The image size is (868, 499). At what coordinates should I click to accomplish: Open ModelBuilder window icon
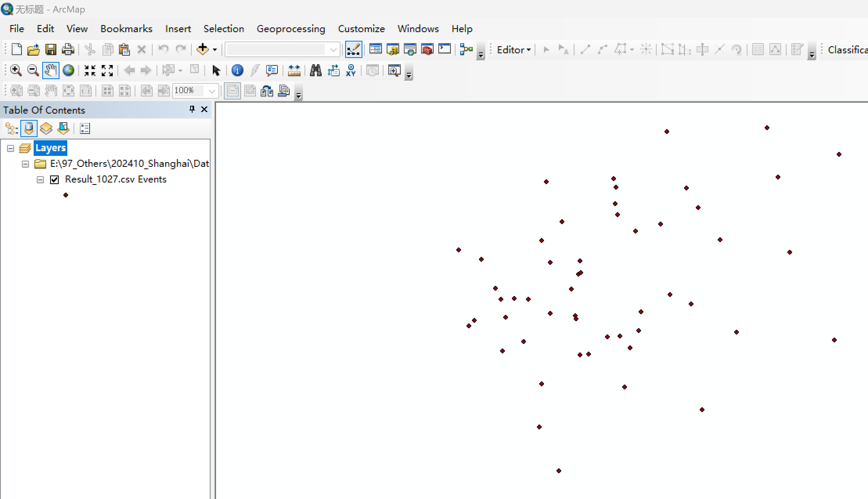466,49
